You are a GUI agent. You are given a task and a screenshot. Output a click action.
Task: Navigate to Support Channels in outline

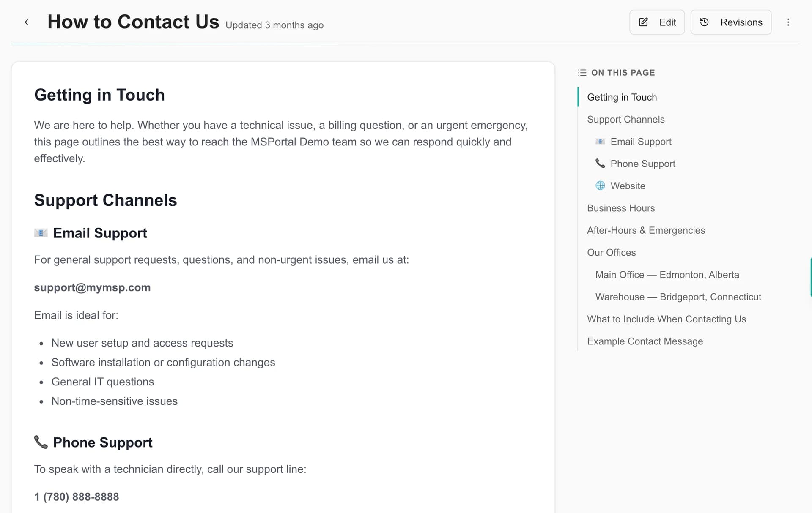coord(625,119)
